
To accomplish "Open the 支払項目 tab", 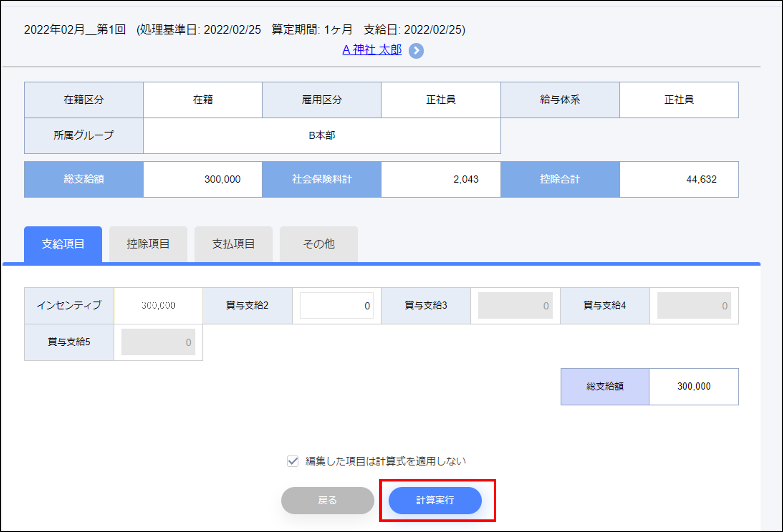I will click(233, 244).
